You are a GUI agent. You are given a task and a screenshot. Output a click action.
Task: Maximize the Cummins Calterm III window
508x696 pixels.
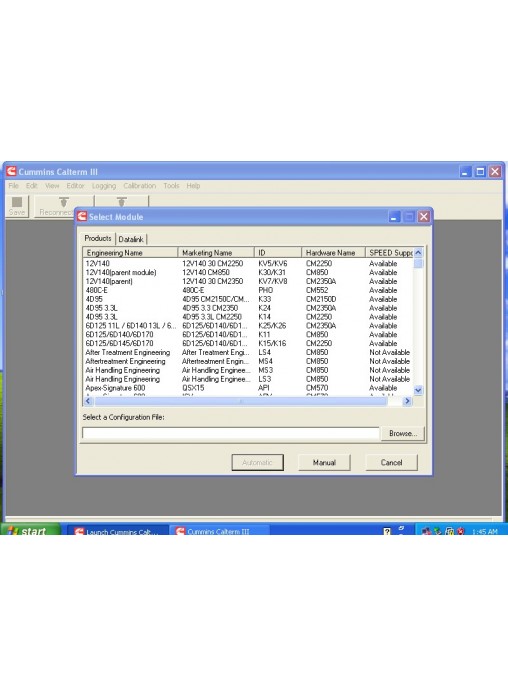click(x=480, y=171)
